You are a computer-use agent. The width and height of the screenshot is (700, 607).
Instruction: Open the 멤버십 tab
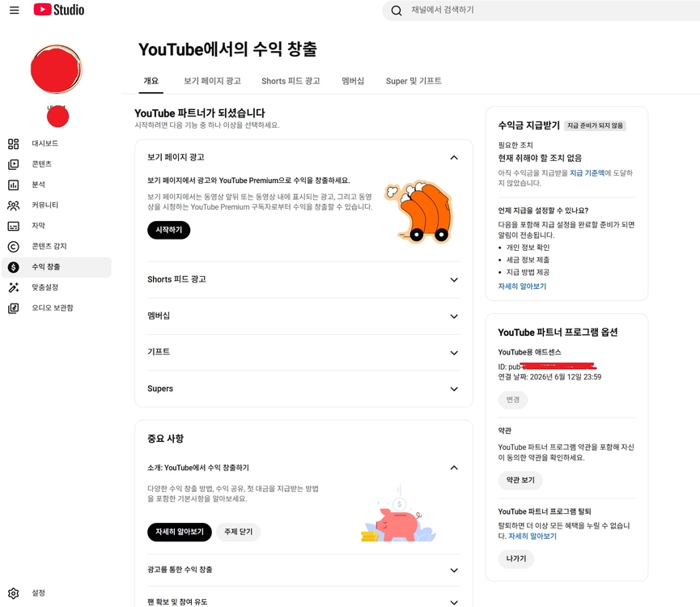click(x=353, y=81)
